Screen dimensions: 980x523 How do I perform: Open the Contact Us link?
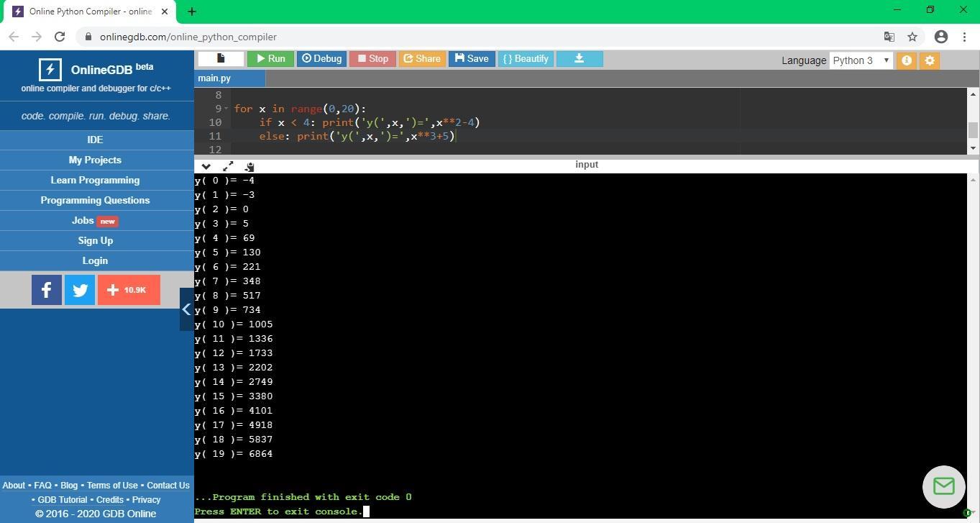pyautogui.click(x=168, y=486)
